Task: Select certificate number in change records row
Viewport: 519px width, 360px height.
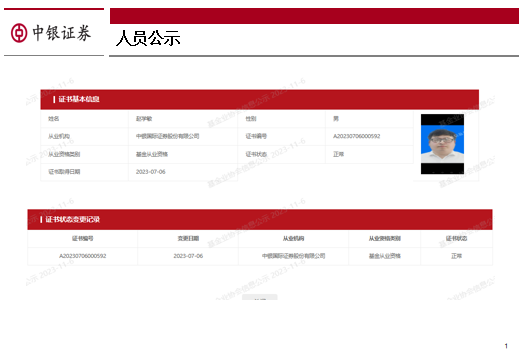Action: (x=83, y=256)
